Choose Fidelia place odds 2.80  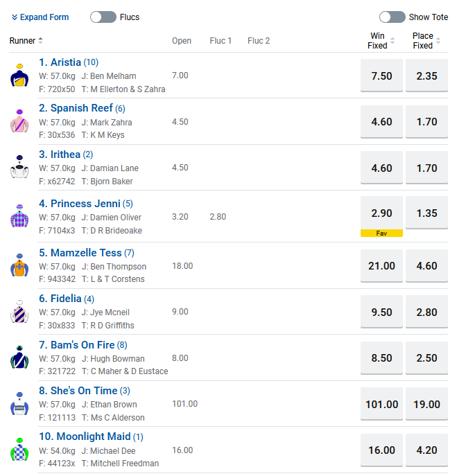(x=426, y=312)
